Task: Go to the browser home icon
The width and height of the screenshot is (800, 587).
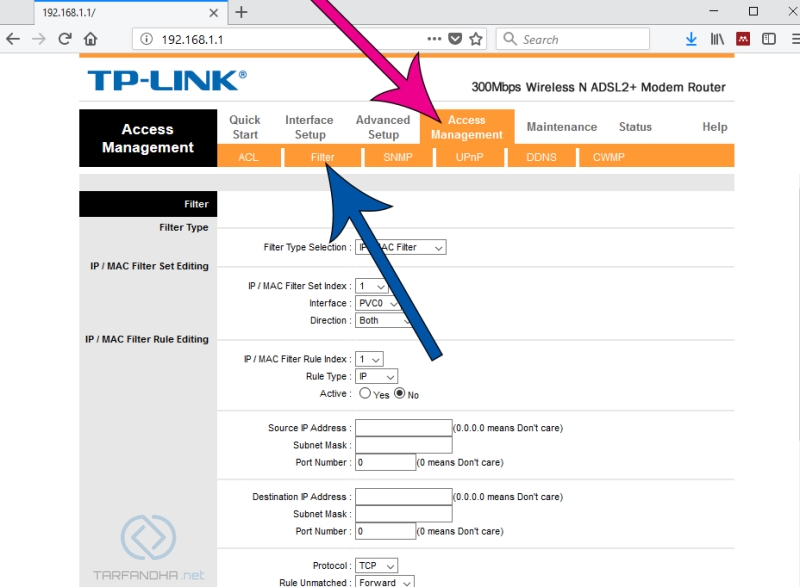Action: tap(91, 39)
